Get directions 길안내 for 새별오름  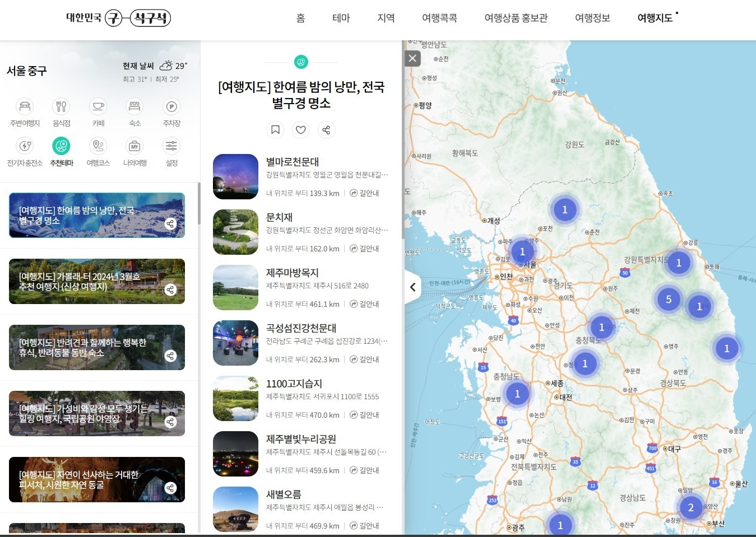[364, 526]
